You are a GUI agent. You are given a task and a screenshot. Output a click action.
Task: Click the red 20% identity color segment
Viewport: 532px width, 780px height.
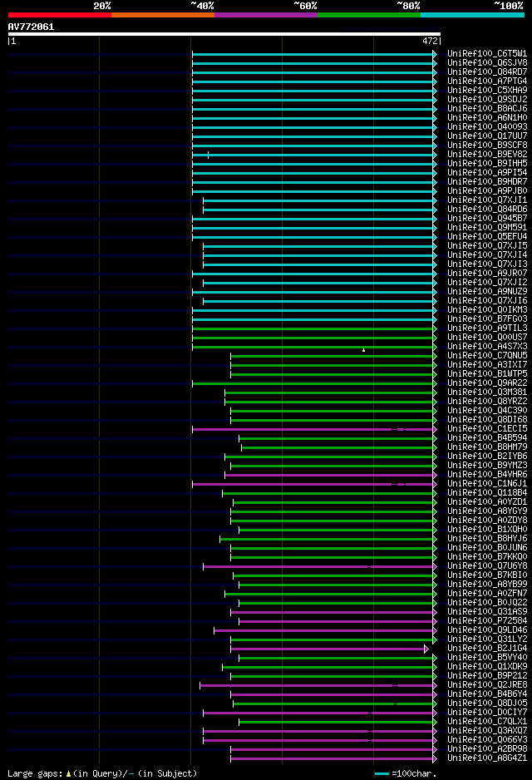60,15
